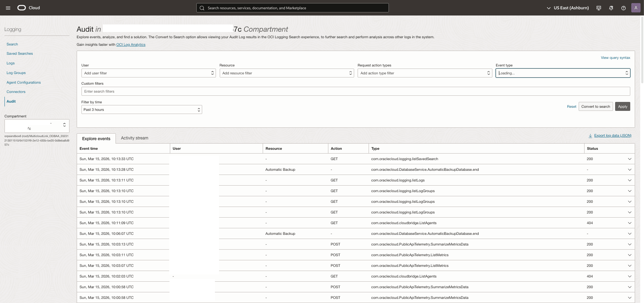The image size is (644, 303).
Task: Open Logs in the Logging sidebar
Action: coord(11,63)
